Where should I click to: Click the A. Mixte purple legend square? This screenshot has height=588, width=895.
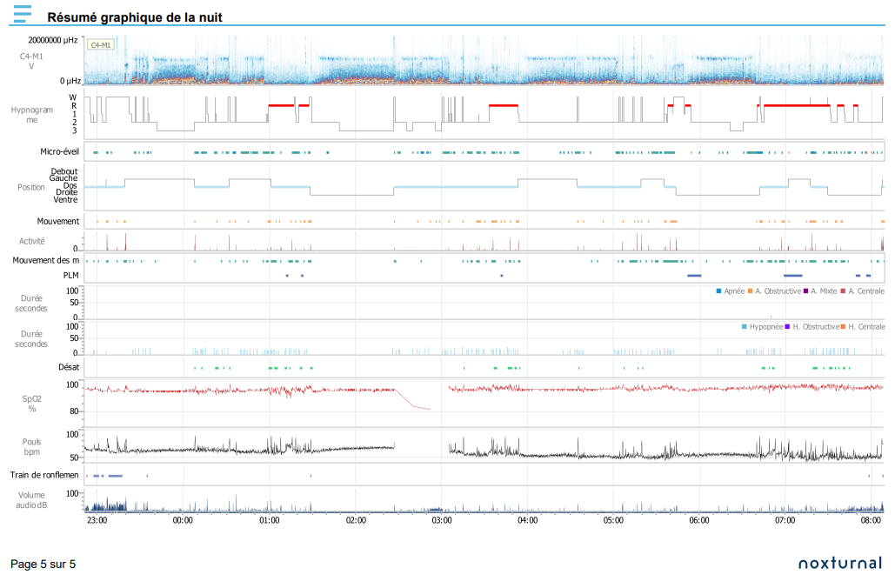[x=806, y=291]
